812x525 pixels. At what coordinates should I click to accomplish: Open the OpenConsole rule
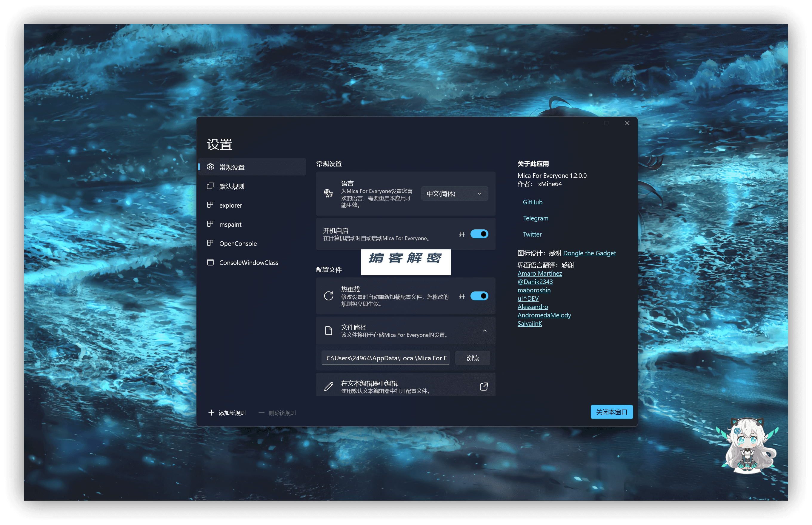point(252,243)
